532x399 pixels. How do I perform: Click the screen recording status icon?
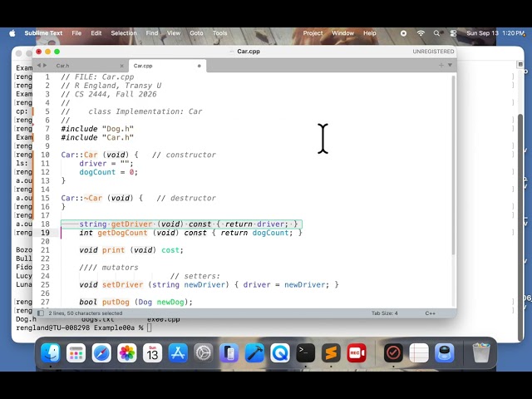point(403,33)
